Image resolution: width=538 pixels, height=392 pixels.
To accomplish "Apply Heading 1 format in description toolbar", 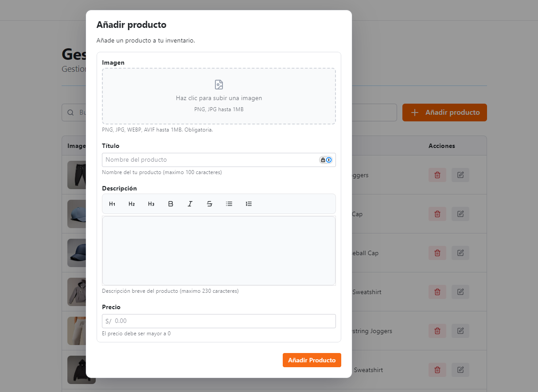I will [112, 204].
